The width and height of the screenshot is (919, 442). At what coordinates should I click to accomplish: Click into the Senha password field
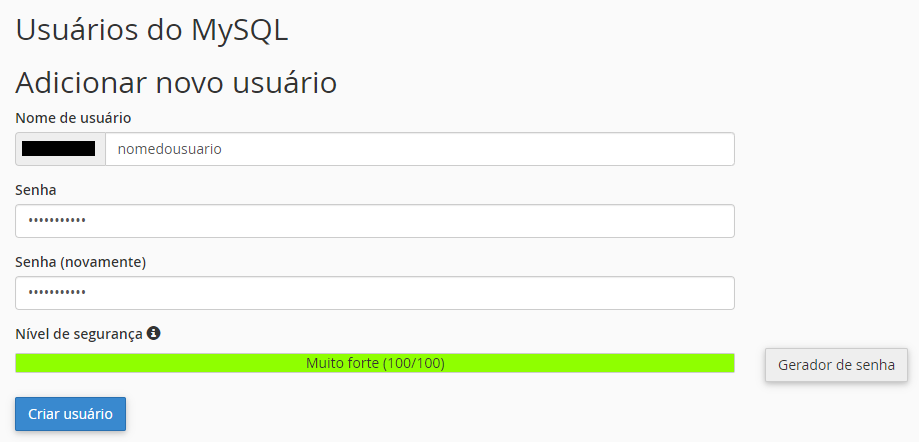pyautogui.click(x=375, y=221)
